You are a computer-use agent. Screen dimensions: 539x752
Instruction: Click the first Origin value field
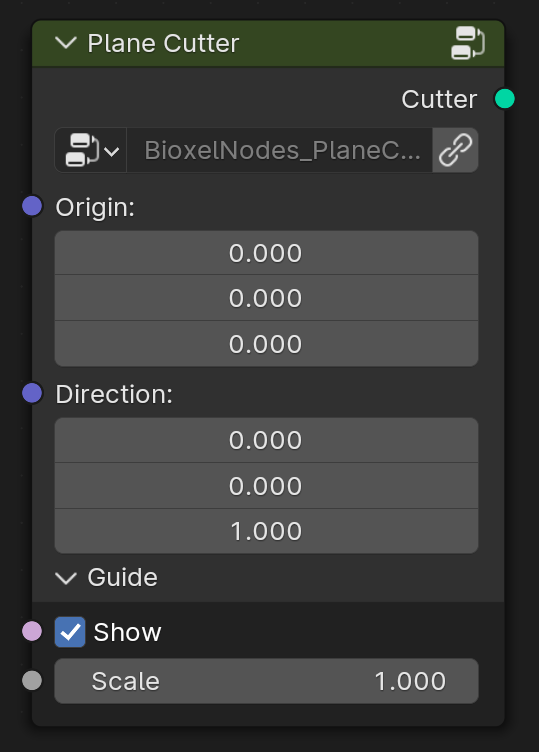coord(266,253)
